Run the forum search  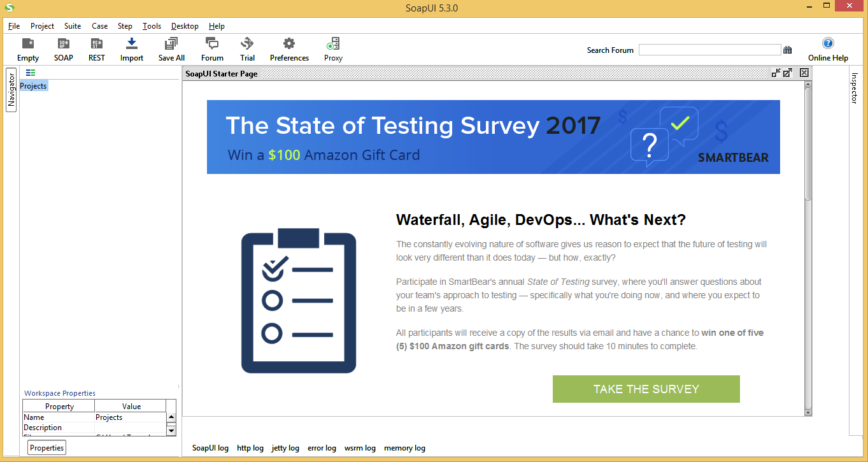[787, 49]
